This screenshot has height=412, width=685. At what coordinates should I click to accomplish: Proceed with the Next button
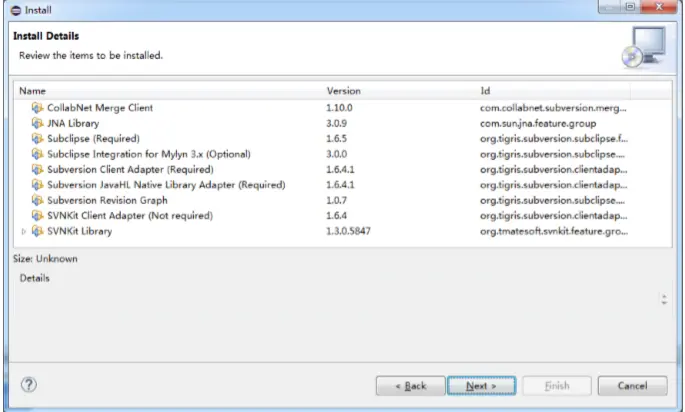(x=481, y=386)
